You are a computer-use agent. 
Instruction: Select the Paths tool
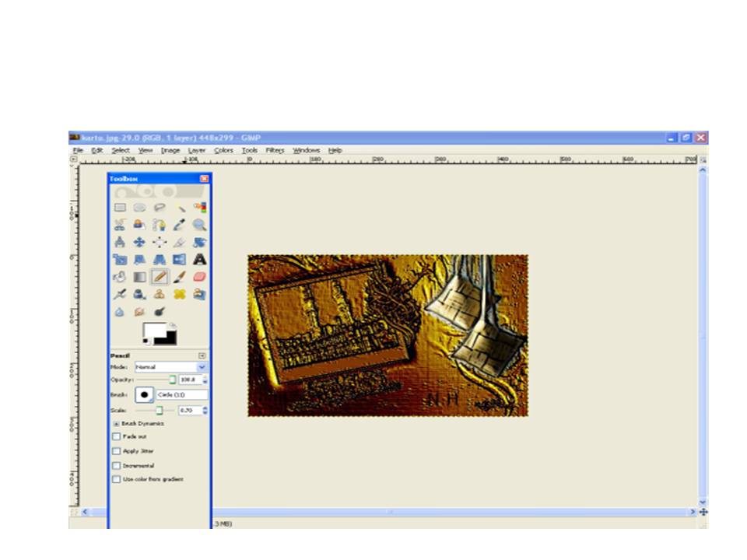[x=160, y=225]
